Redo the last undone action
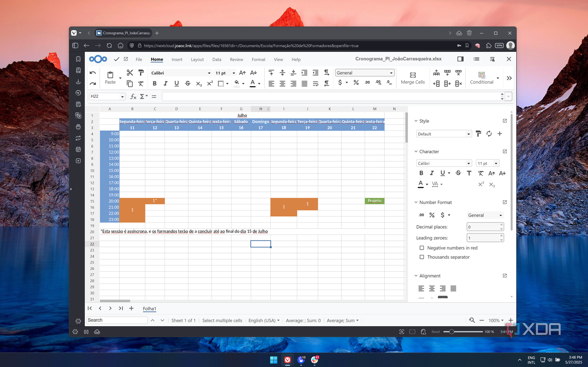The height and width of the screenshot is (367, 588). pos(93,83)
